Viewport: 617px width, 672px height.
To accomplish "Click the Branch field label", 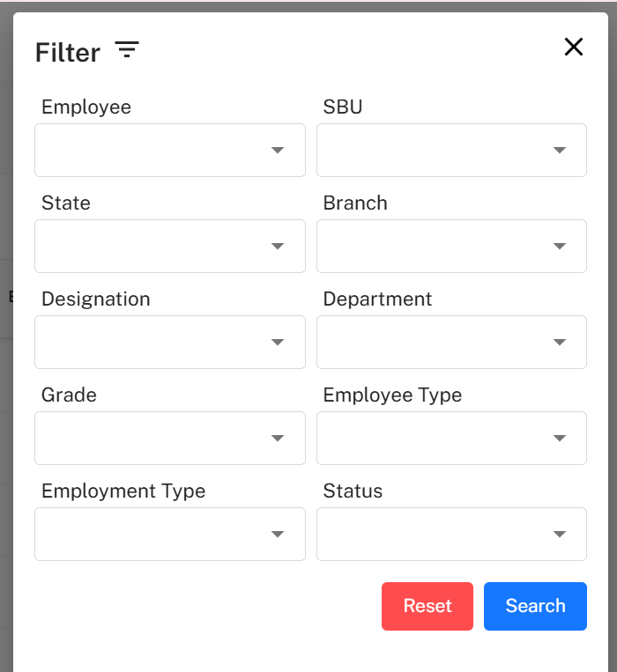I will [355, 203].
